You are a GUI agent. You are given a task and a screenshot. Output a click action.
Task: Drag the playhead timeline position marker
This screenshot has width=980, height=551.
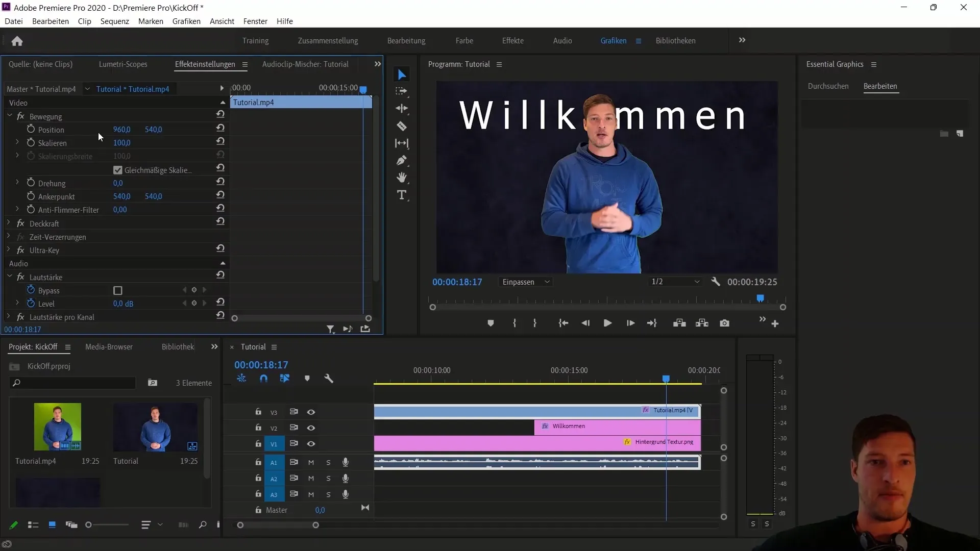(666, 378)
